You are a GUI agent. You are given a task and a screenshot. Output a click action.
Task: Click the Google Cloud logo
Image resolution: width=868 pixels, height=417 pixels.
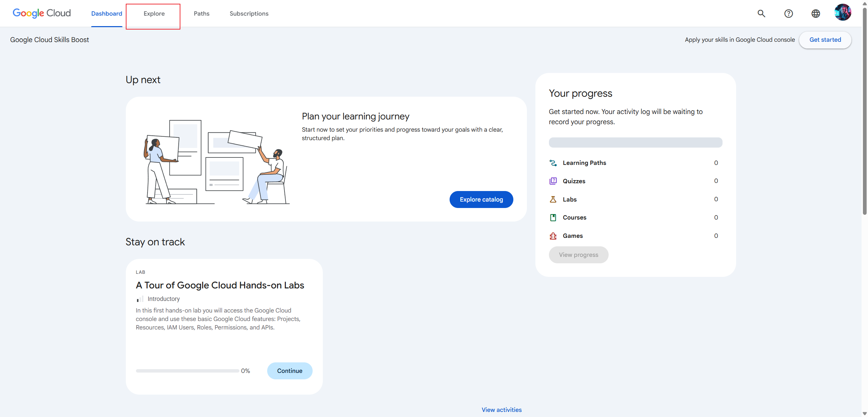[42, 13]
